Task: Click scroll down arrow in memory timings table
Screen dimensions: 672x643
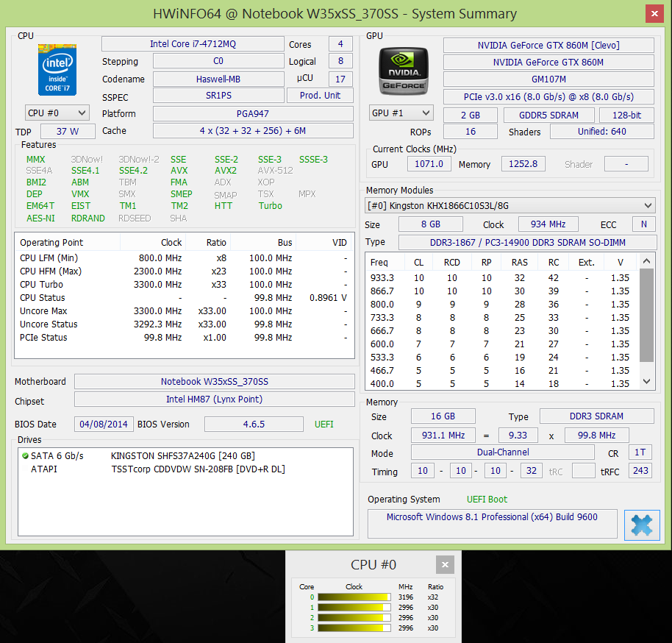Action: [x=647, y=381]
